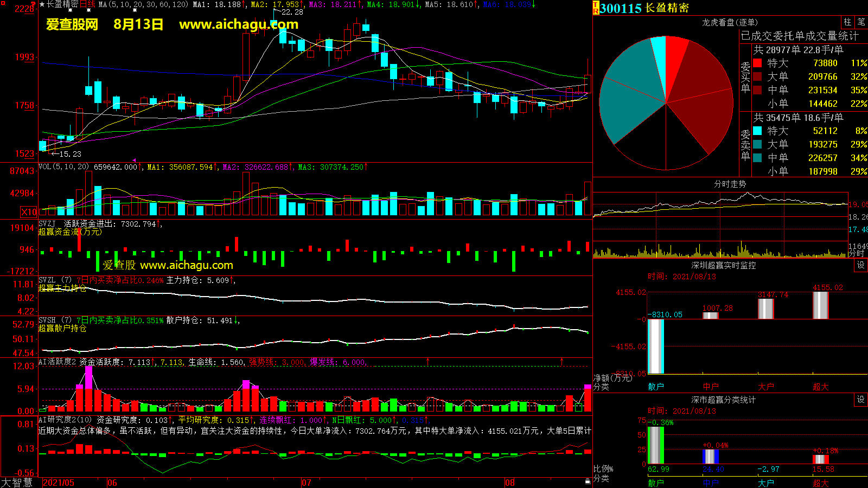Click the star favorite icon beside 长盈精密
This screenshot has width=868, height=488.
coord(42,4)
